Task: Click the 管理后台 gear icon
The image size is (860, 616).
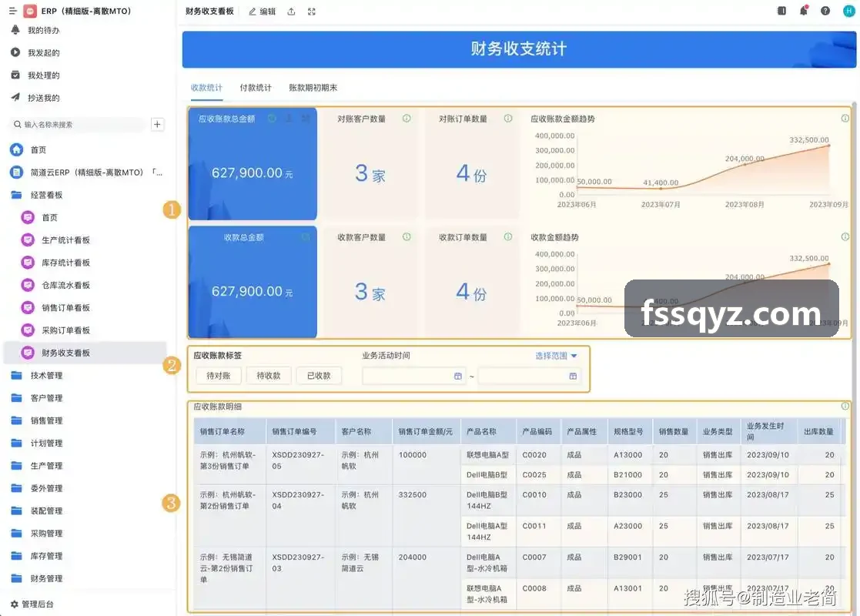Action: [15, 604]
